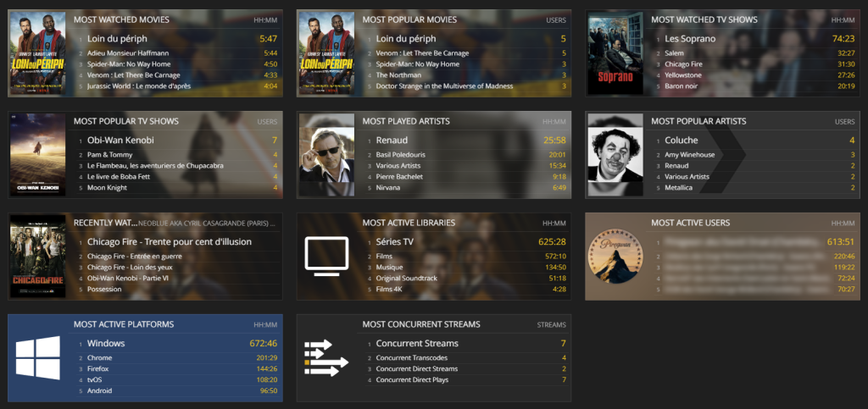Viewport: 868px width, 409px height.
Task: Open Films 4K library
Action: pyautogui.click(x=388, y=290)
